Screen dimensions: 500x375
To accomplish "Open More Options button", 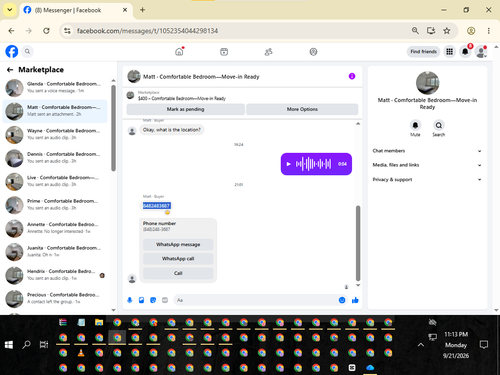I will pyautogui.click(x=302, y=109).
